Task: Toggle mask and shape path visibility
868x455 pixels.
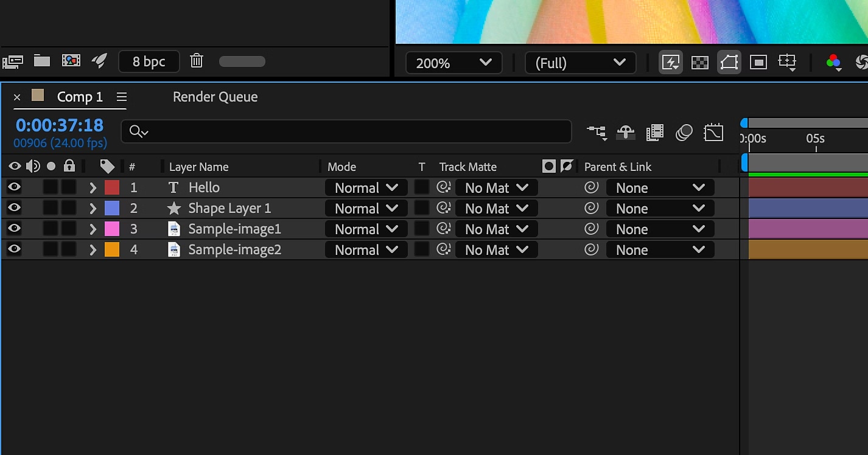Action: (729, 62)
